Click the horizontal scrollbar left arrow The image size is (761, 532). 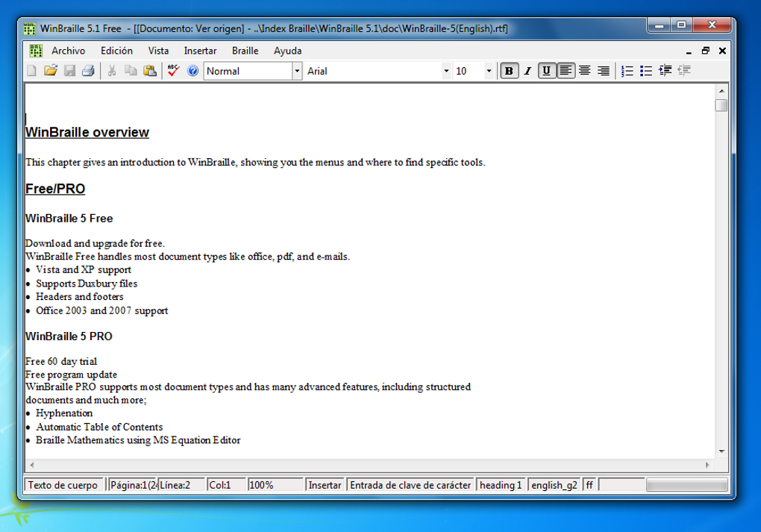32,465
